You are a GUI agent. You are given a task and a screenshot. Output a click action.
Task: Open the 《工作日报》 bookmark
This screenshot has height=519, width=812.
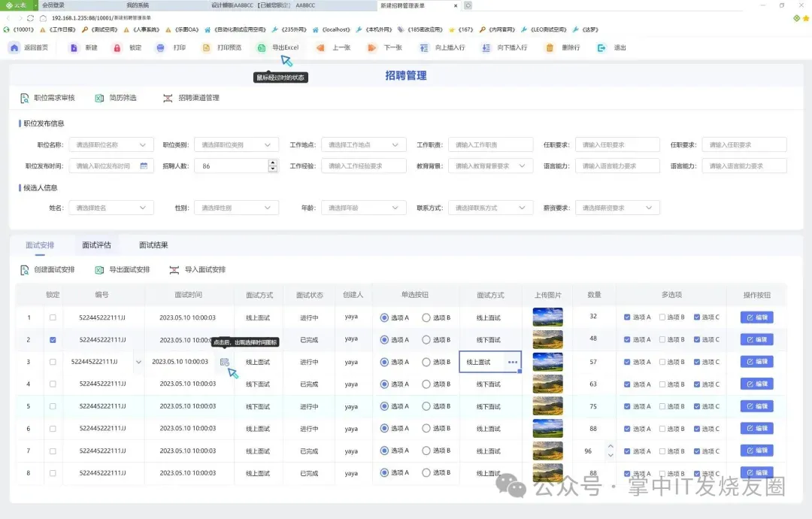pyautogui.click(x=58, y=29)
